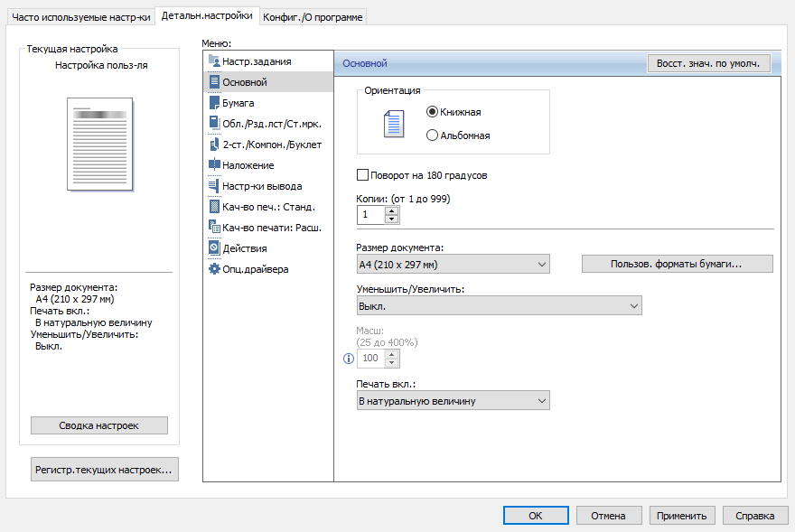
Task: Open Действия via its icon
Action: (x=214, y=248)
